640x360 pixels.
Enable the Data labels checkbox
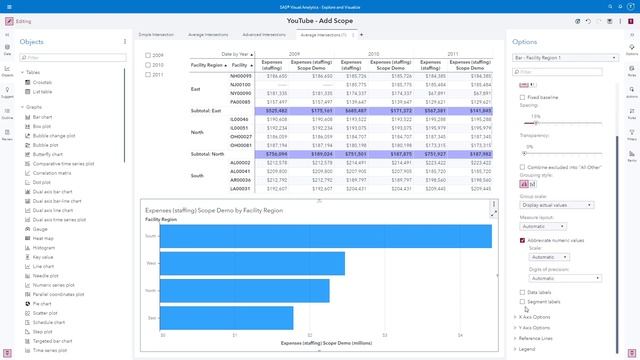(x=522, y=292)
